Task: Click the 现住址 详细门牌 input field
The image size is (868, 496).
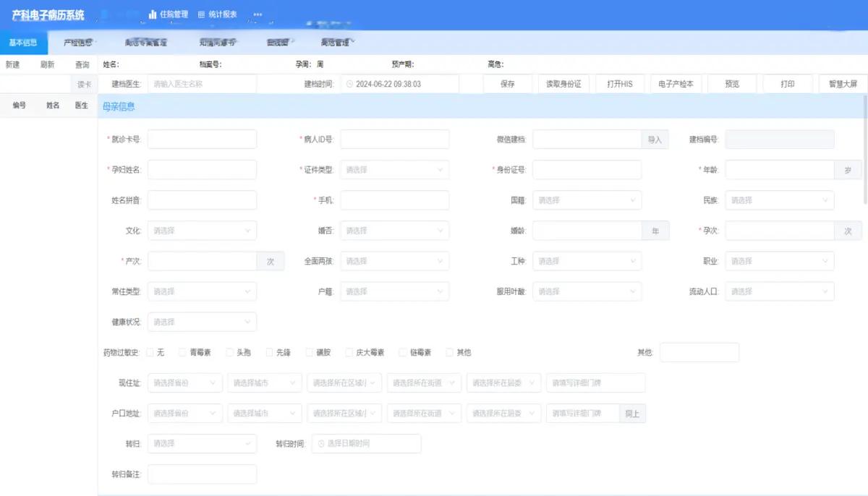Action: (595, 383)
